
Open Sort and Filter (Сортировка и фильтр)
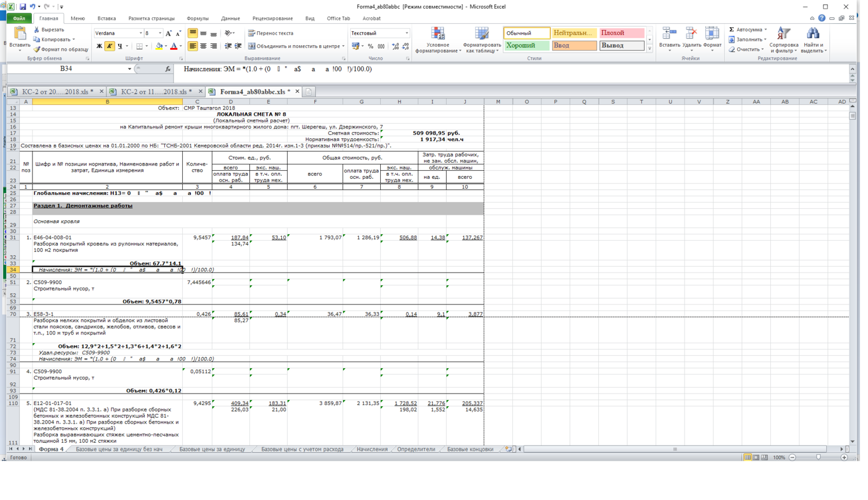[784, 40]
